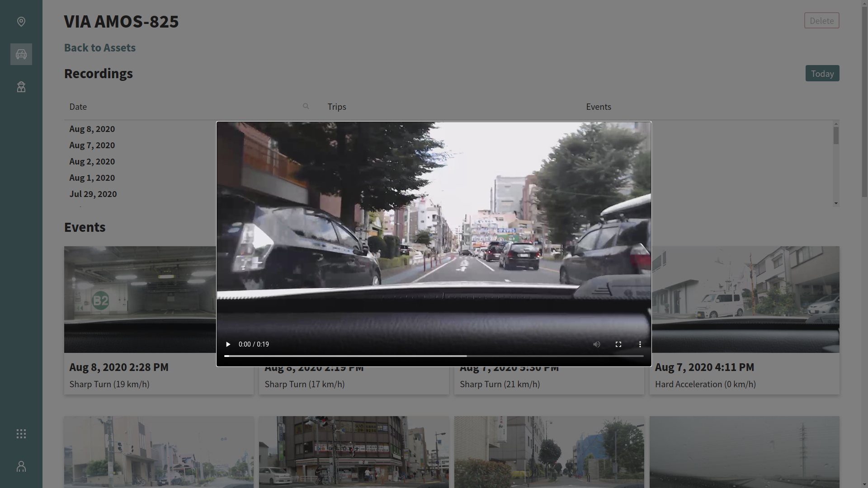Open the Aug 8 2:28 PM Sharp Turn thumbnail
The image size is (868, 488).
click(x=140, y=299)
